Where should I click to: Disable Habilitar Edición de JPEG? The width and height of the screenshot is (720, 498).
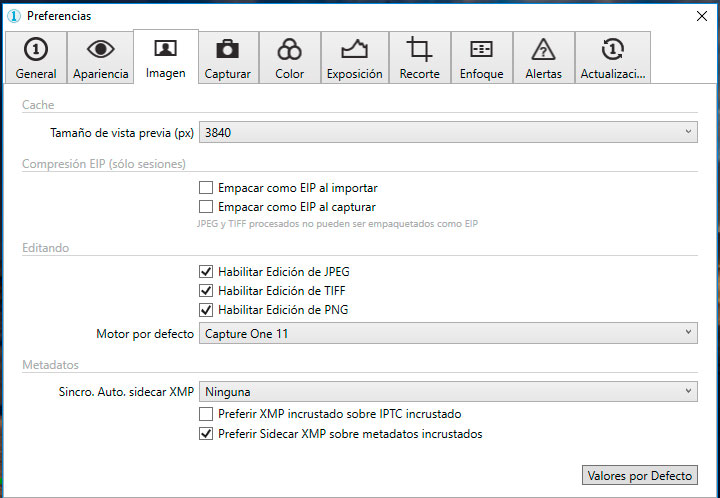pos(206,272)
